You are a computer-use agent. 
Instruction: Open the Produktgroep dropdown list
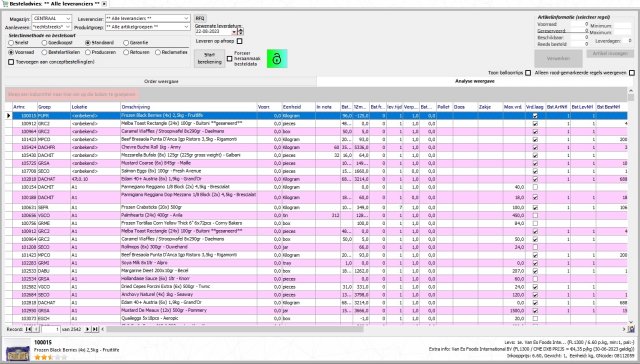(x=186, y=27)
